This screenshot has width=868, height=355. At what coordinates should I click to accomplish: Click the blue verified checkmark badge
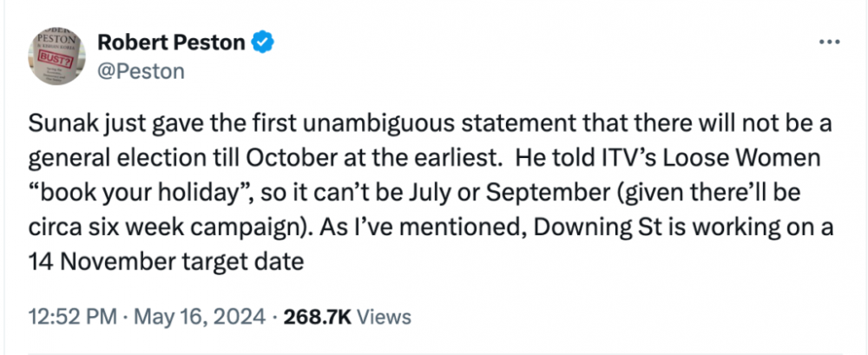pyautogui.click(x=263, y=43)
